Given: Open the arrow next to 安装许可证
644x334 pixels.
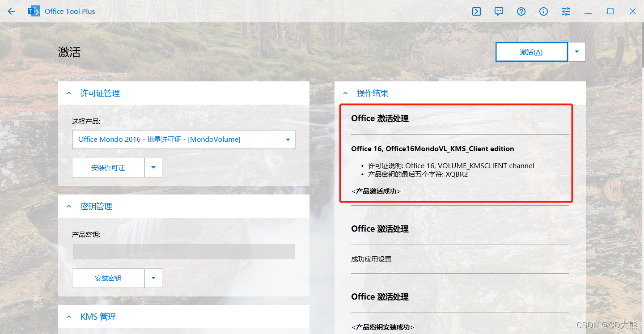Looking at the screenshot, I should [x=153, y=168].
